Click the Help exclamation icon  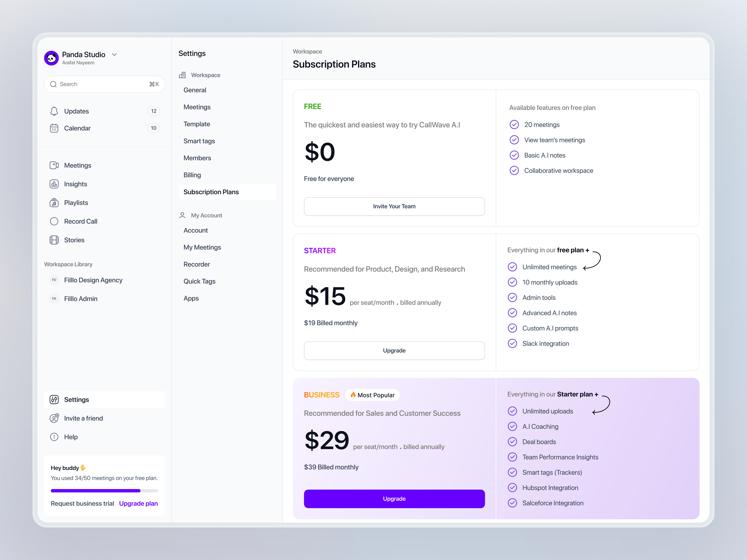pyautogui.click(x=54, y=437)
